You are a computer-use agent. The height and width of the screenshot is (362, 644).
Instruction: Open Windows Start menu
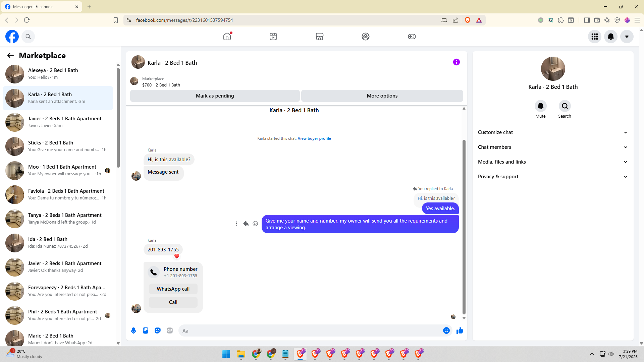click(x=226, y=354)
